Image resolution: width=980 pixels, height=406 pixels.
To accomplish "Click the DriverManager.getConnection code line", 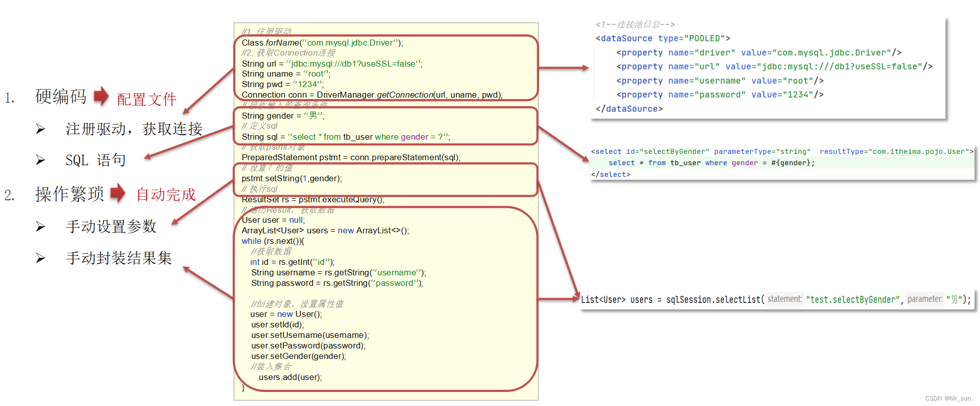I will (372, 95).
